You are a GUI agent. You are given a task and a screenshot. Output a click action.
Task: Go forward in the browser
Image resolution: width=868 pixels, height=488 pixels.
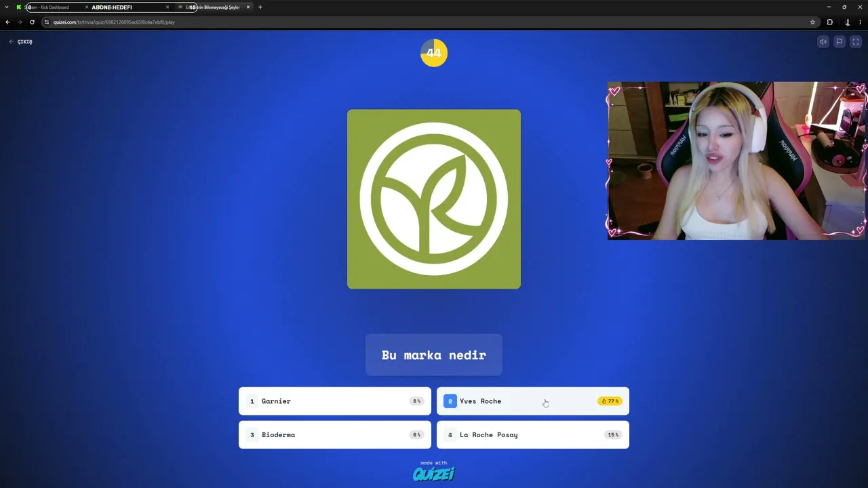click(20, 22)
